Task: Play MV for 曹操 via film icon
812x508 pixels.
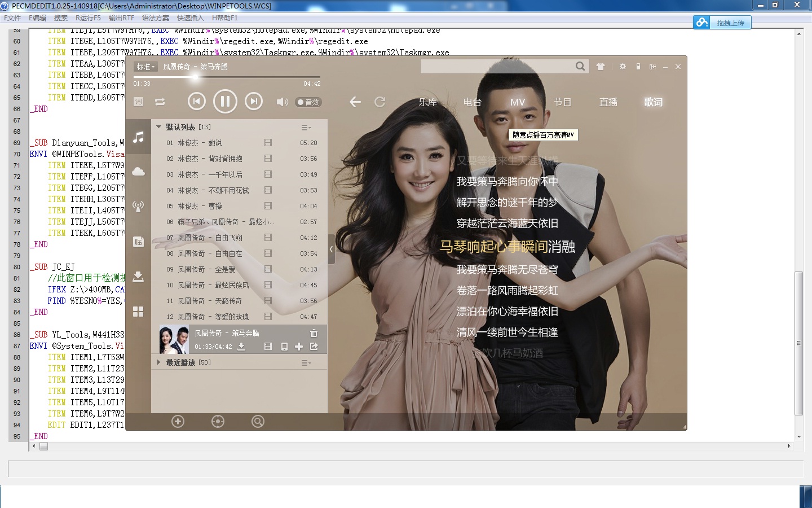Action: coord(268,206)
